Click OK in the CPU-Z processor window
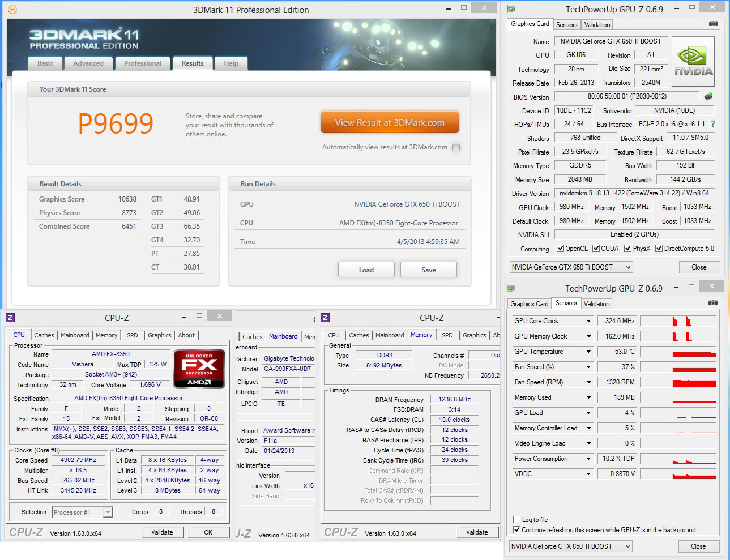 pyautogui.click(x=208, y=532)
